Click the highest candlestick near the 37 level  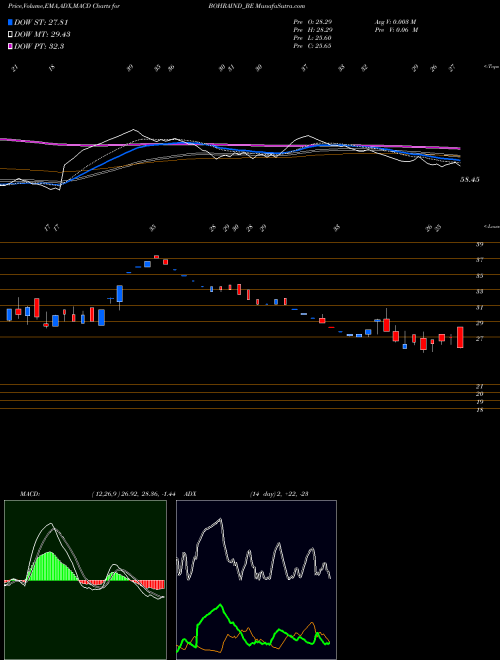[x=157, y=256]
